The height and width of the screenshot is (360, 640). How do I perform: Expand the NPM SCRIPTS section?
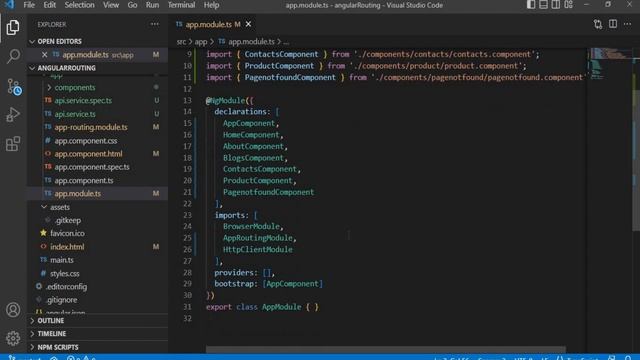coord(58,347)
